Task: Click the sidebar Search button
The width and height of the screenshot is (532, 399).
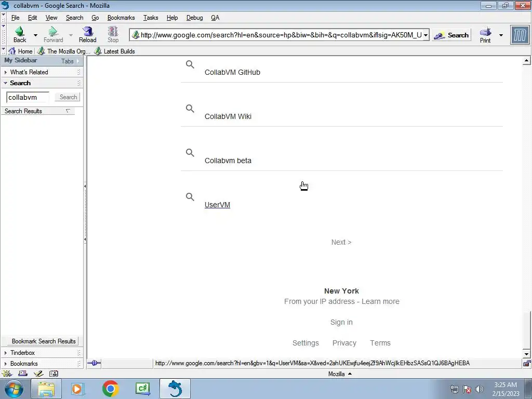Action: point(68,97)
